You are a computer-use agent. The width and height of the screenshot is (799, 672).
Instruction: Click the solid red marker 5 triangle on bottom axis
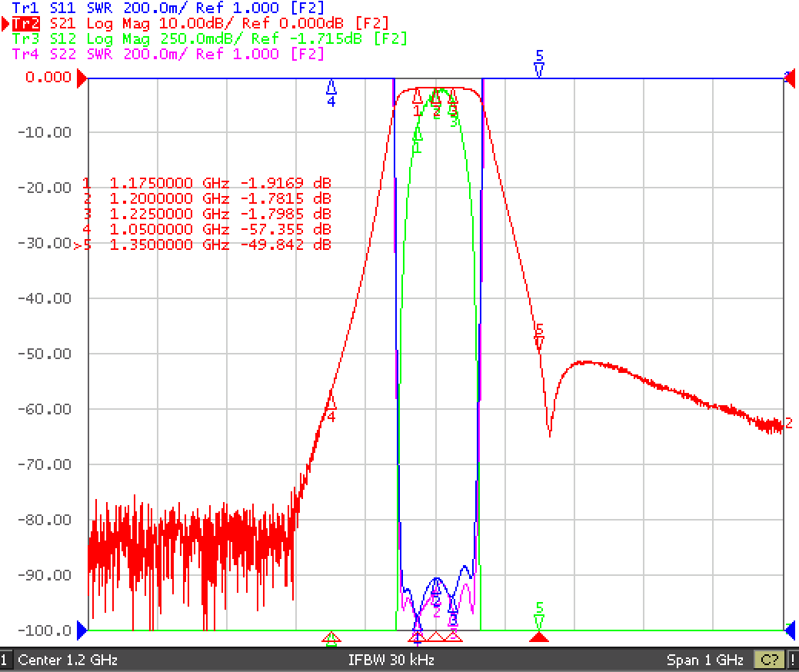tap(539, 637)
